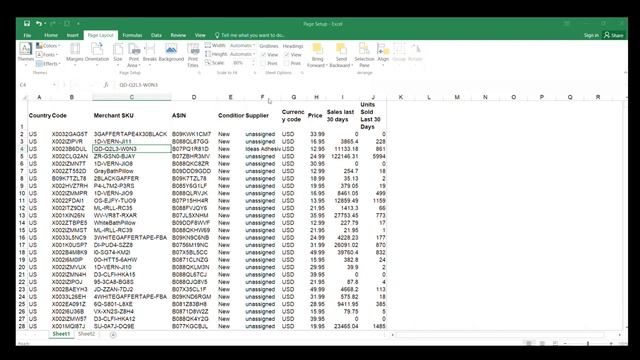640x360 pixels.
Task: Save the workbook from Quick Access toolbar
Action: (27, 24)
